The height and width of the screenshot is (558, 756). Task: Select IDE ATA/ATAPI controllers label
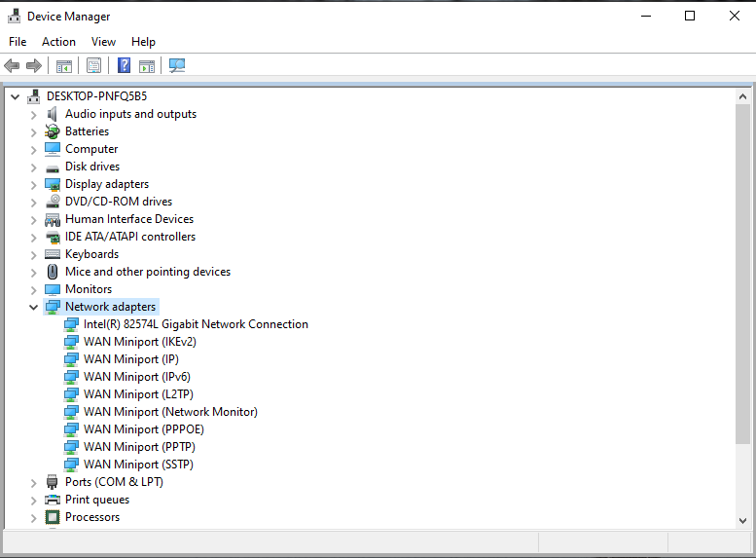point(130,237)
